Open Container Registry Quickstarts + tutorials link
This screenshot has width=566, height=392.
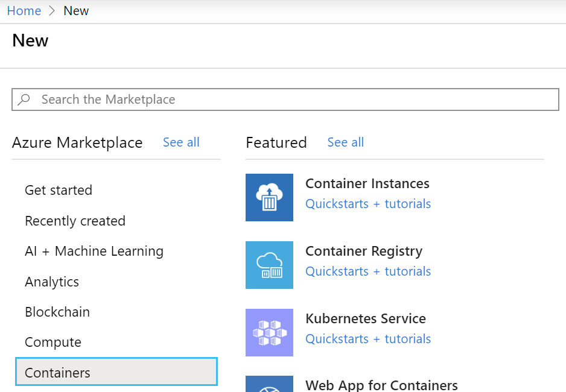click(368, 271)
